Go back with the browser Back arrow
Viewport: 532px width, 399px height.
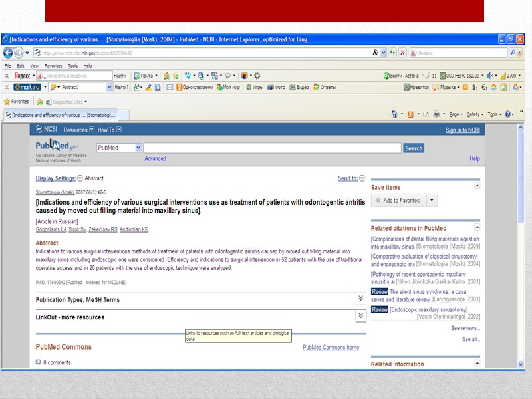8,53
